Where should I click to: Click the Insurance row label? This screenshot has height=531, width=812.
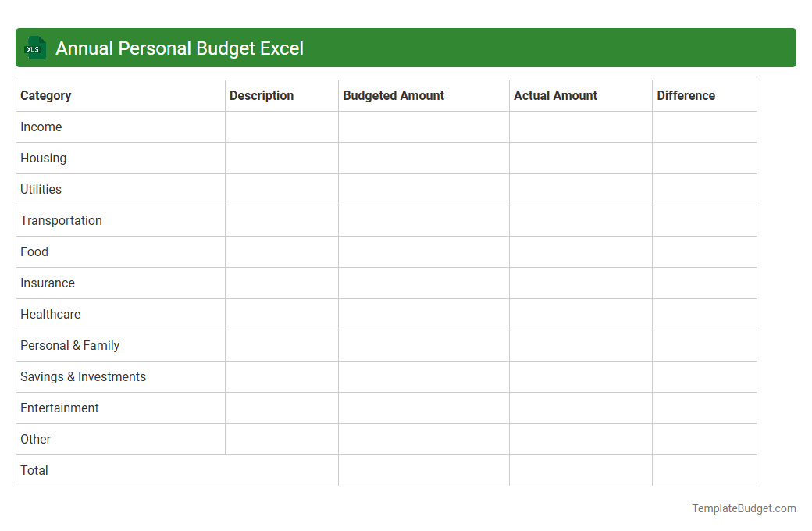[x=47, y=283]
